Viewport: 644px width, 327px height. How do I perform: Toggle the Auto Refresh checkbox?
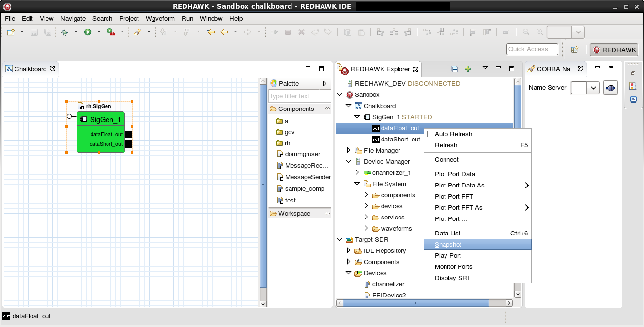pyautogui.click(x=430, y=134)
